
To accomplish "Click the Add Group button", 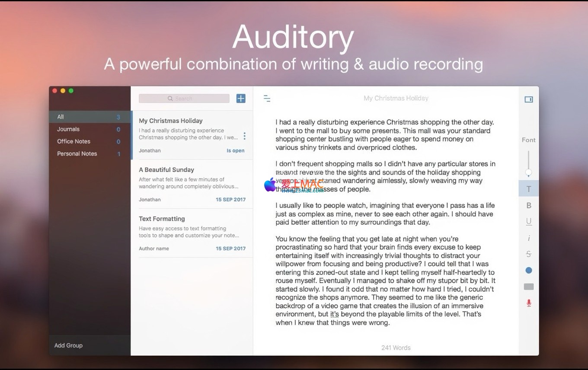I will point(68,345).
